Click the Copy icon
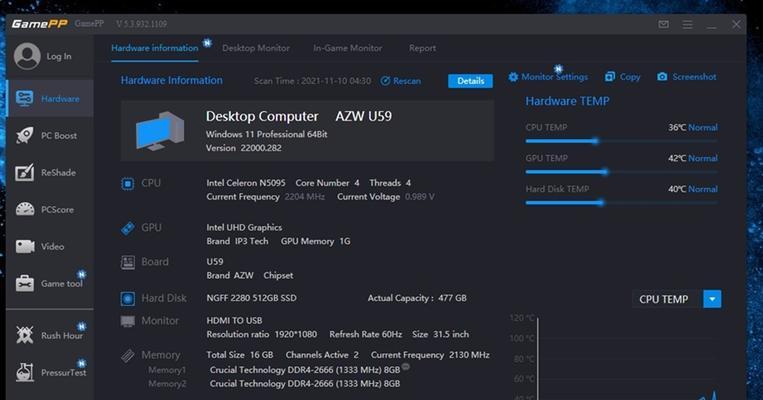Viewport: 763px width, 400px height. (610, 76)
